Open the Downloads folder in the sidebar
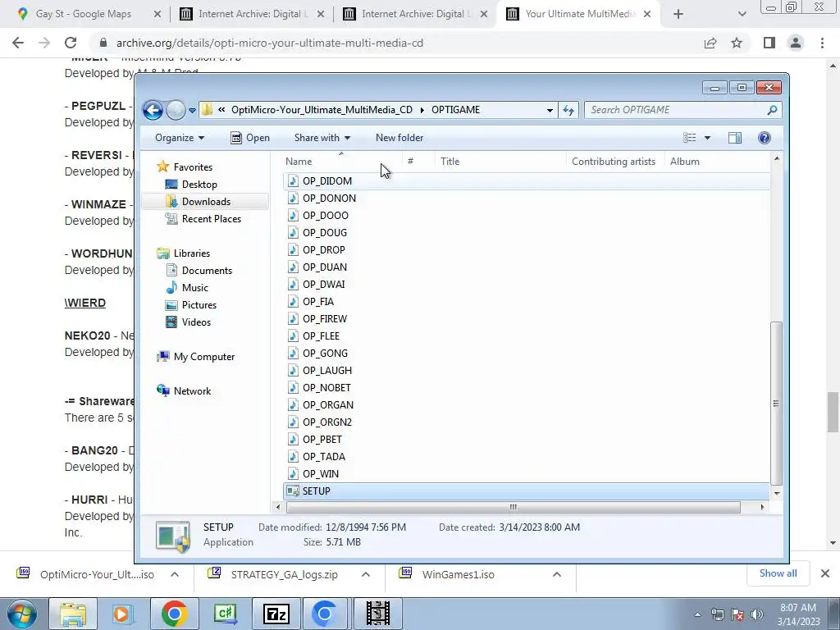 click(x=206, y=202)
